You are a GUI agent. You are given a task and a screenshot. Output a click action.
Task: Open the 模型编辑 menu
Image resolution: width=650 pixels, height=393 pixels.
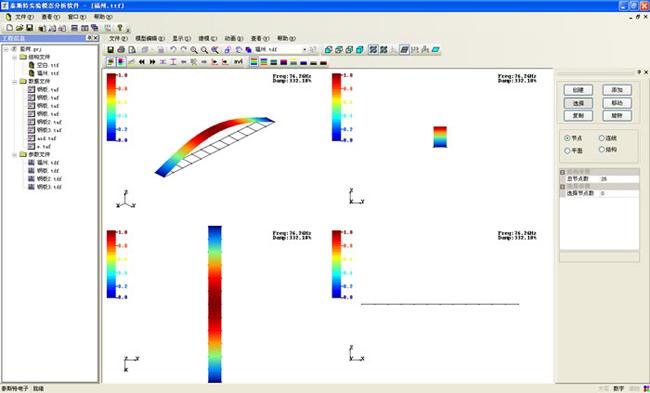coord(150,38)
